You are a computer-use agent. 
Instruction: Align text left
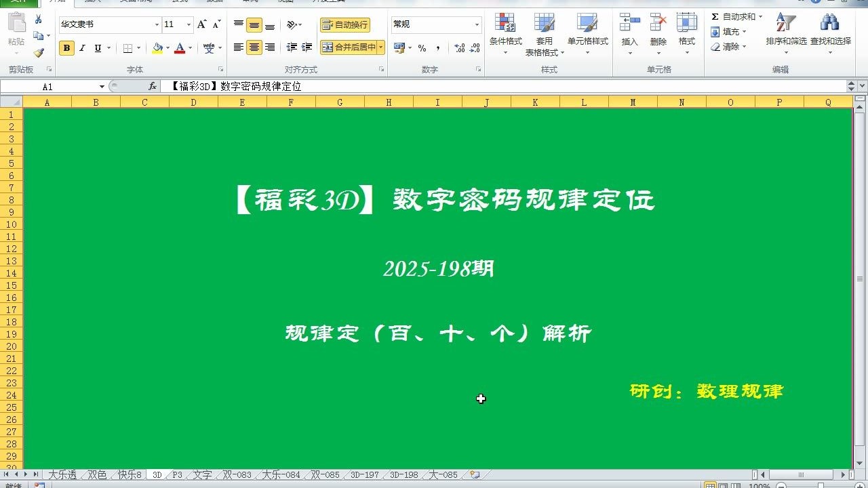[239, 47]
